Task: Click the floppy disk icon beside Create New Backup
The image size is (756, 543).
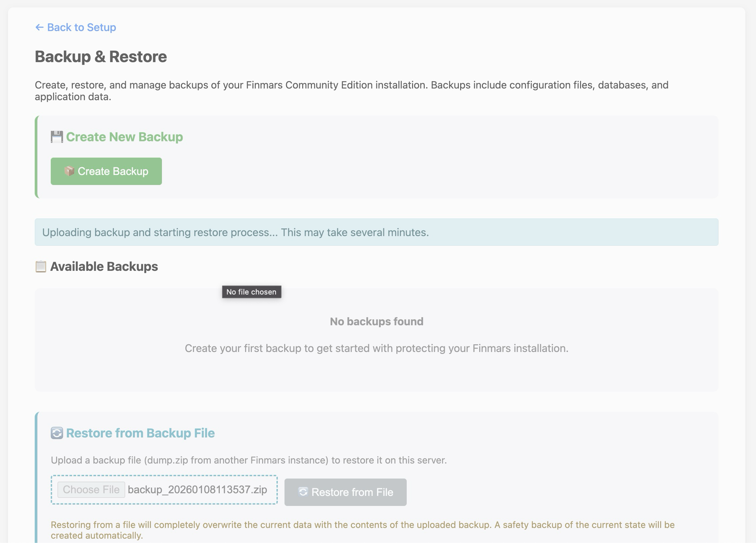Action: [57, 137]
